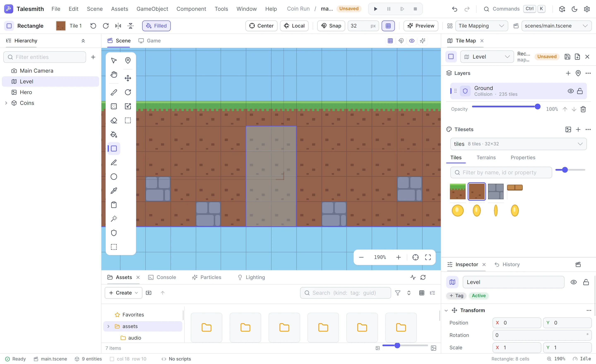Select the paint bucket fill tool
This screenshot has height=364, width=596.
click(114, 134)
